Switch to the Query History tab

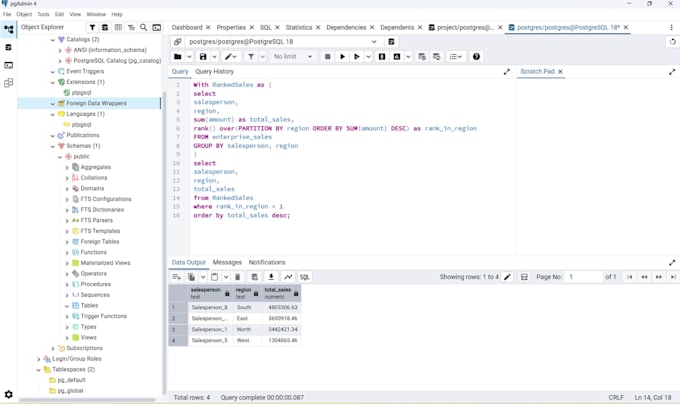click(214, 72)
